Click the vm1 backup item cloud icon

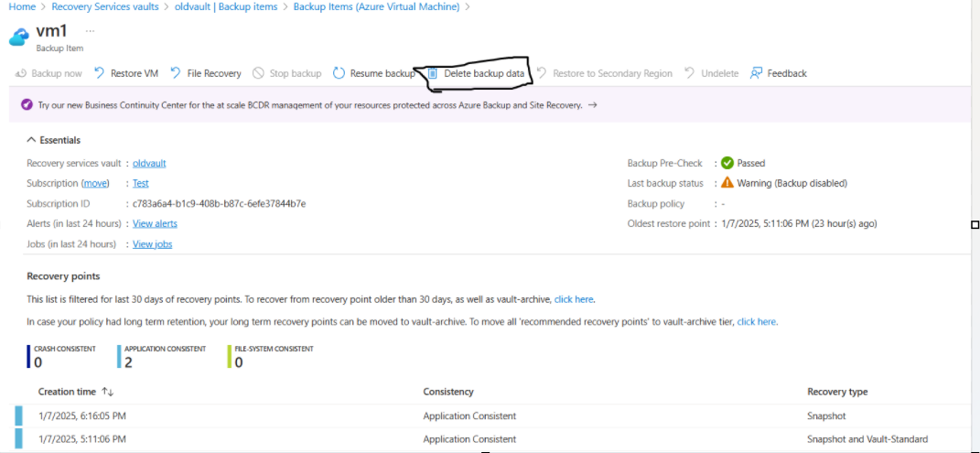pyautogui.click(x=19, y=37)
